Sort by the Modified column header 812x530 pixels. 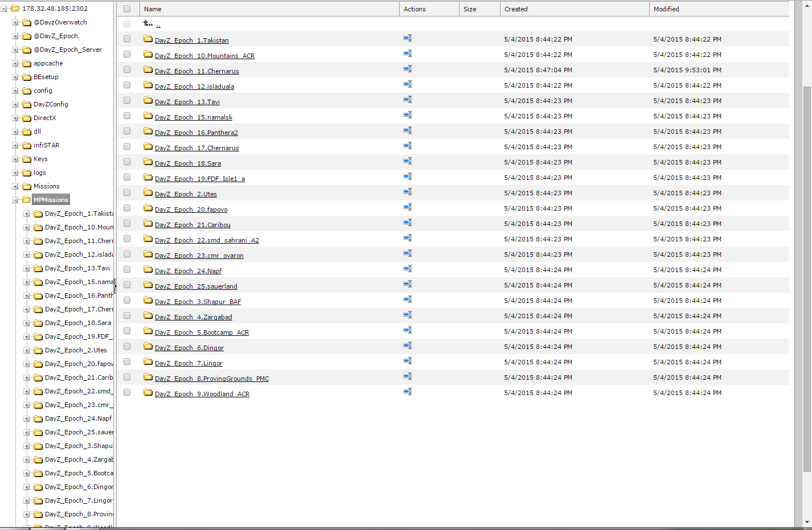(x=719, y=9)
